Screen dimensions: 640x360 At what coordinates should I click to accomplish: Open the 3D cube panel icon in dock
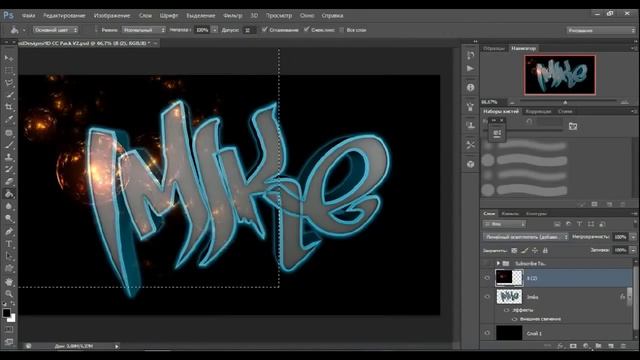pos(471,164)
